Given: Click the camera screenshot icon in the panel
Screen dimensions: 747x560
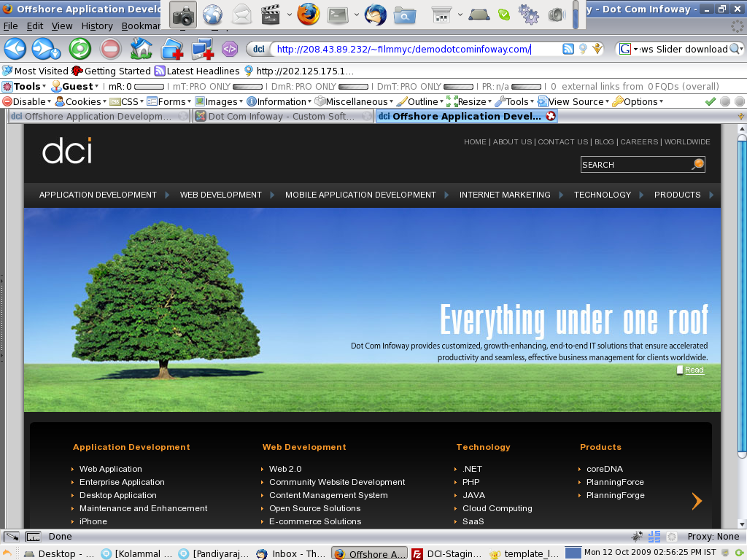Looking at the screenshot, I should coord(182,15).
